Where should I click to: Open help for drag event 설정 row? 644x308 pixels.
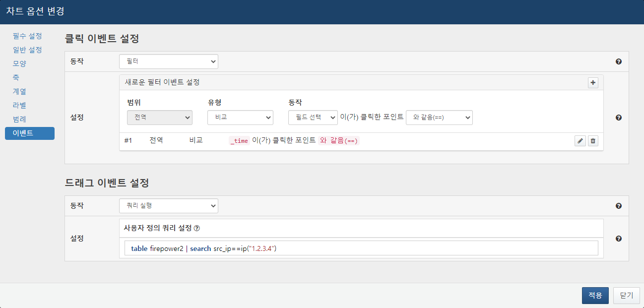[x=619, y=239]
